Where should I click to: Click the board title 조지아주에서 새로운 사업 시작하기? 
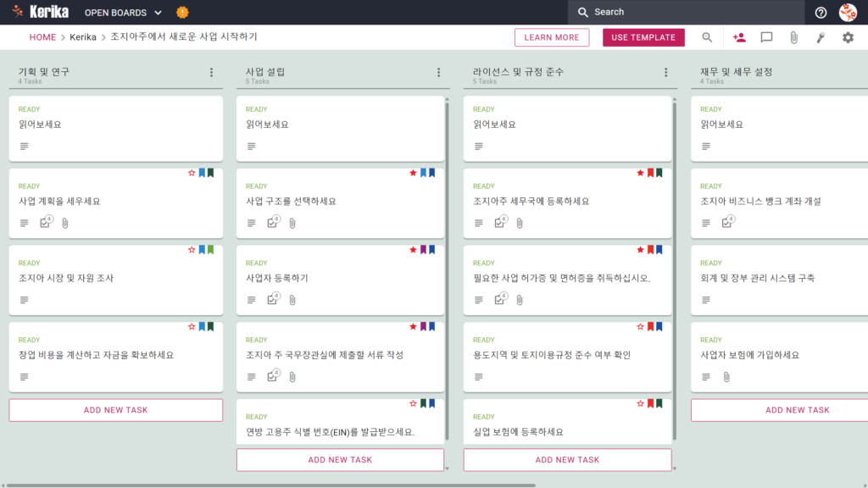184,36
